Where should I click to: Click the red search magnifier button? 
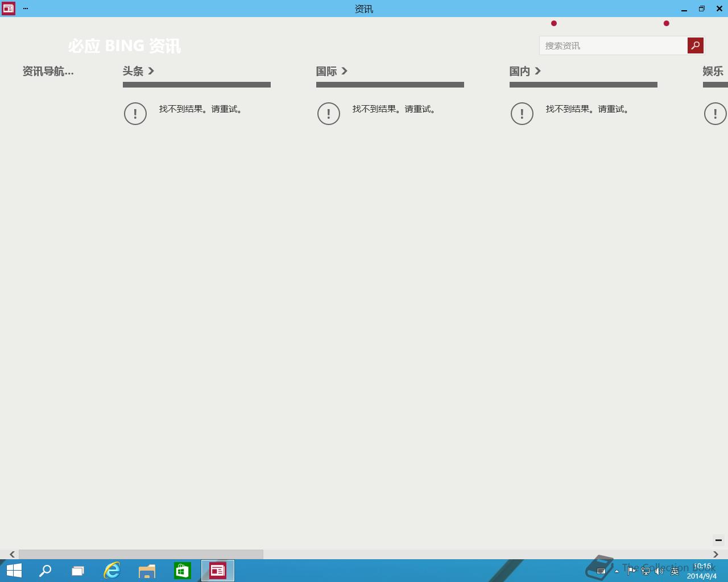click(x=696, y=45)
